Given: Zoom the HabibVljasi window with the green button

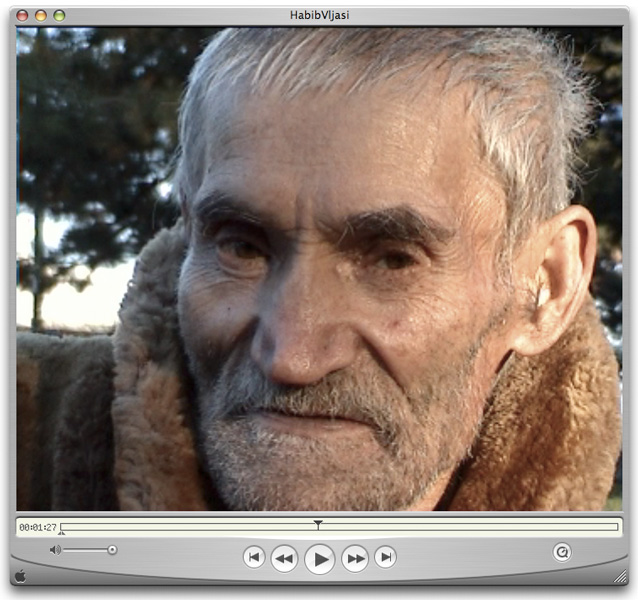Looking at the screenshot, I should (x=59, y=16).
